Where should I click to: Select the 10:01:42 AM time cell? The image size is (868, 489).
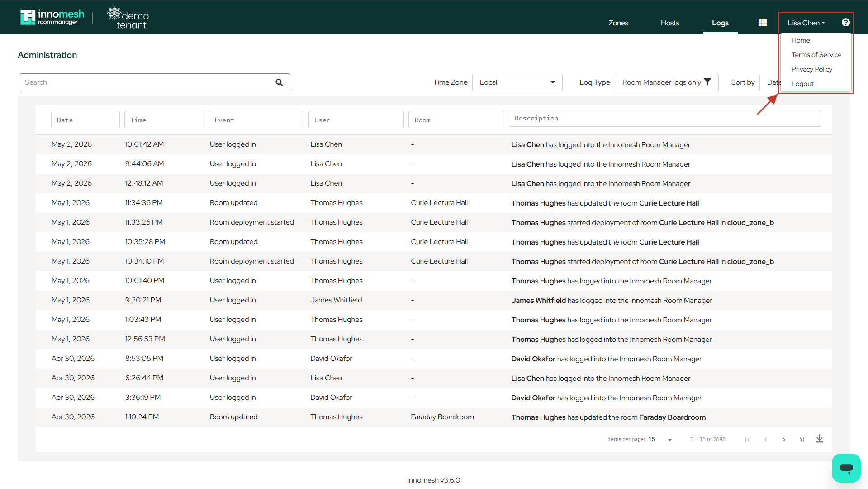pyautogui.click(x=144, y=144)
